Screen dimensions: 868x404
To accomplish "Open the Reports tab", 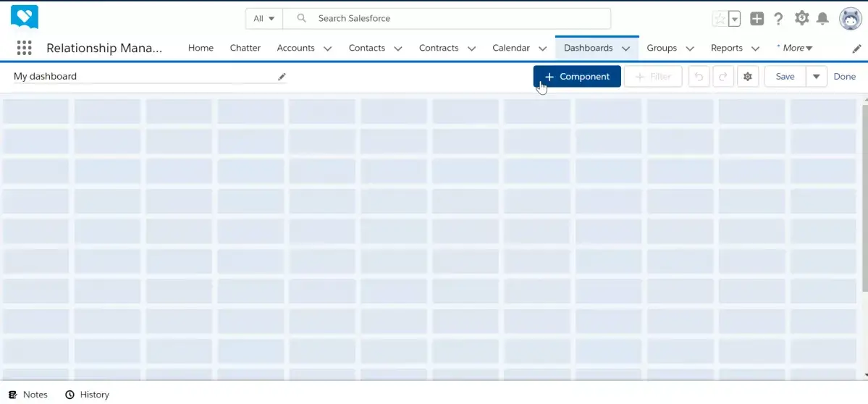I will 727,49.
